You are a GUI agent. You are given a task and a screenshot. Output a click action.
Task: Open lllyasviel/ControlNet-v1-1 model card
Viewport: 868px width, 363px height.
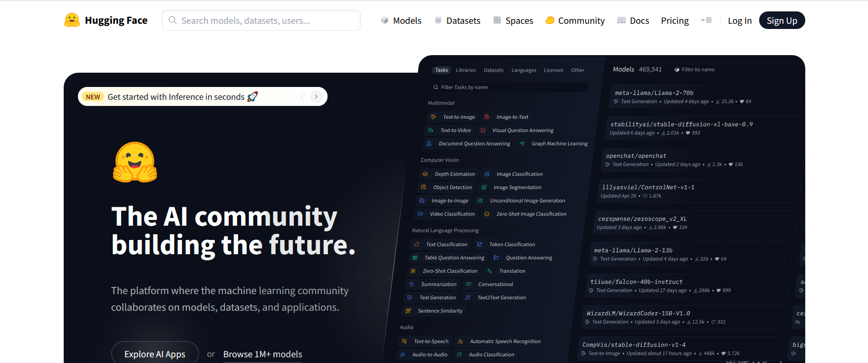699,191
